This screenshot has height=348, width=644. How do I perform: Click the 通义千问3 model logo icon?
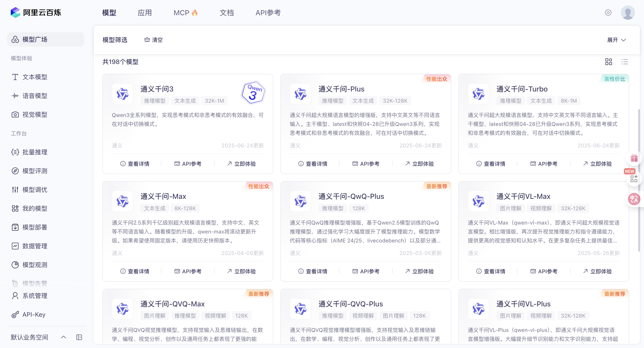[123, 94]
